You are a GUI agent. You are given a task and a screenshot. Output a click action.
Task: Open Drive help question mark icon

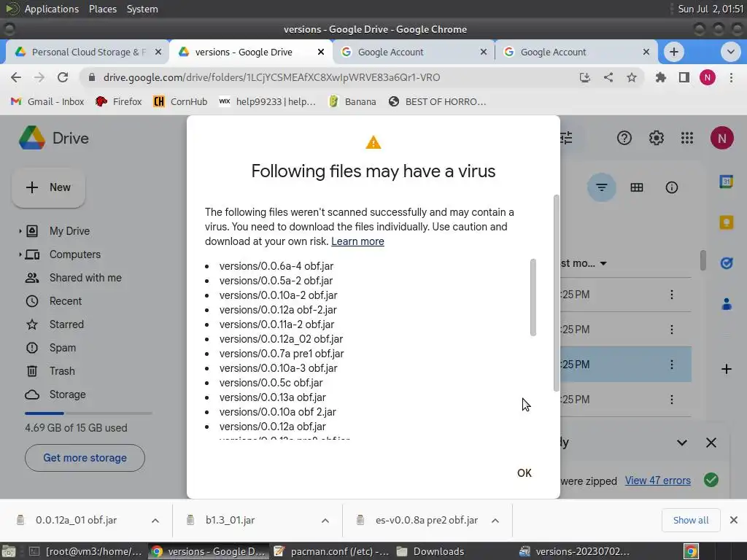[624, 138]
